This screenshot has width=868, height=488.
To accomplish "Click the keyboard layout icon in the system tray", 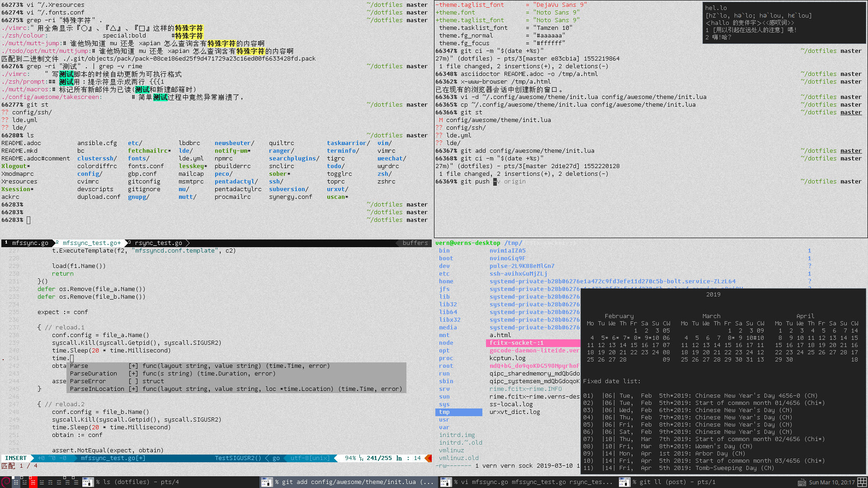I will (802, 483).
